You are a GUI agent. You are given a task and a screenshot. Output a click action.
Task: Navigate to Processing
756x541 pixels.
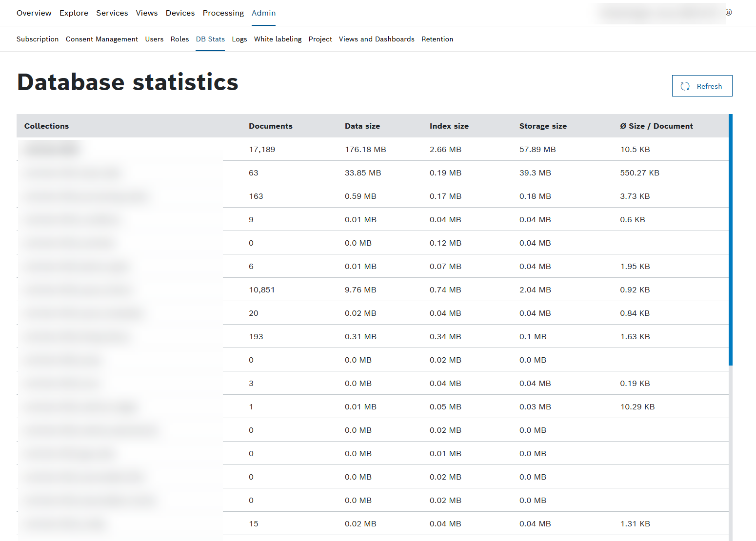click(223, 13)
